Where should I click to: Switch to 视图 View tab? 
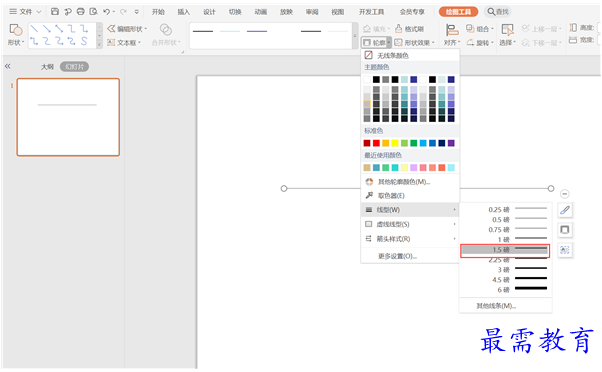pyautogui.click(x=337, y=12)
